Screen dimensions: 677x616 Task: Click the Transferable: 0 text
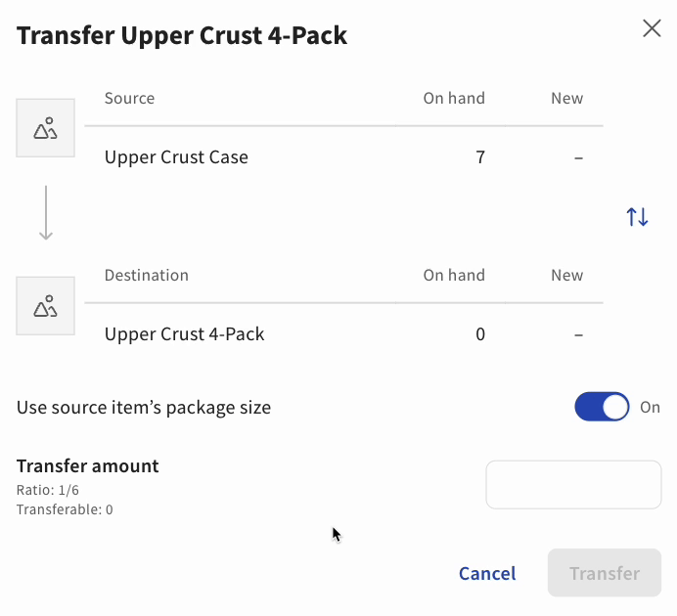click(65, 509)
